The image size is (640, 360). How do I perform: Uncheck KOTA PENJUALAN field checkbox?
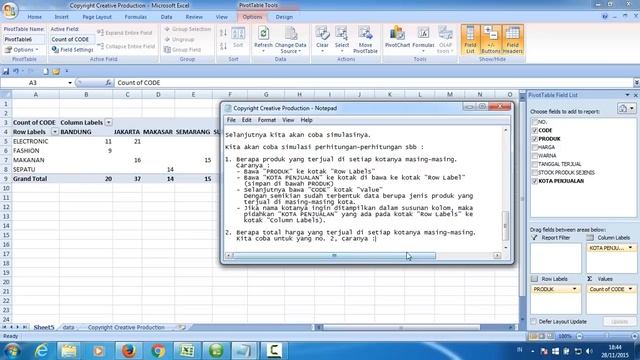pyautogui.click(x=535, y=181)
